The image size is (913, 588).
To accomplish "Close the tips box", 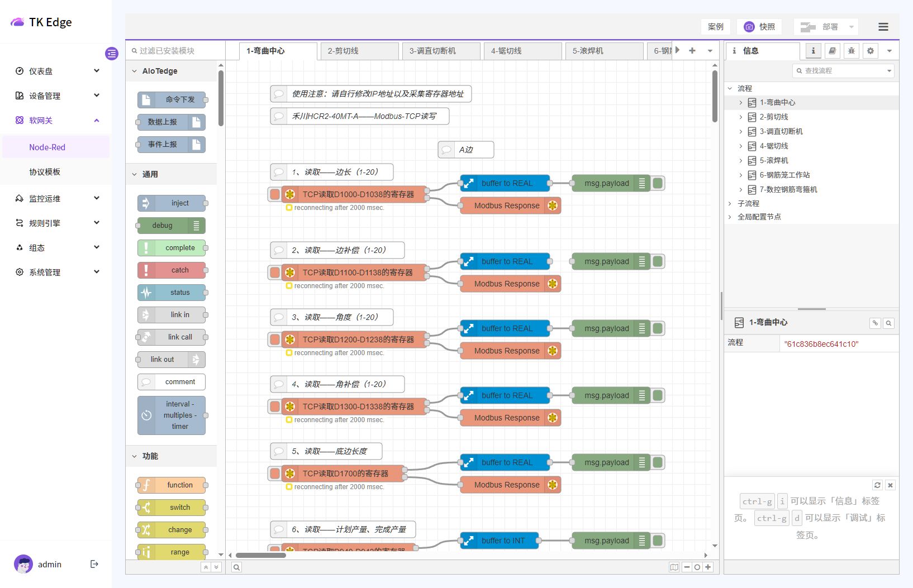I will 891,485.
